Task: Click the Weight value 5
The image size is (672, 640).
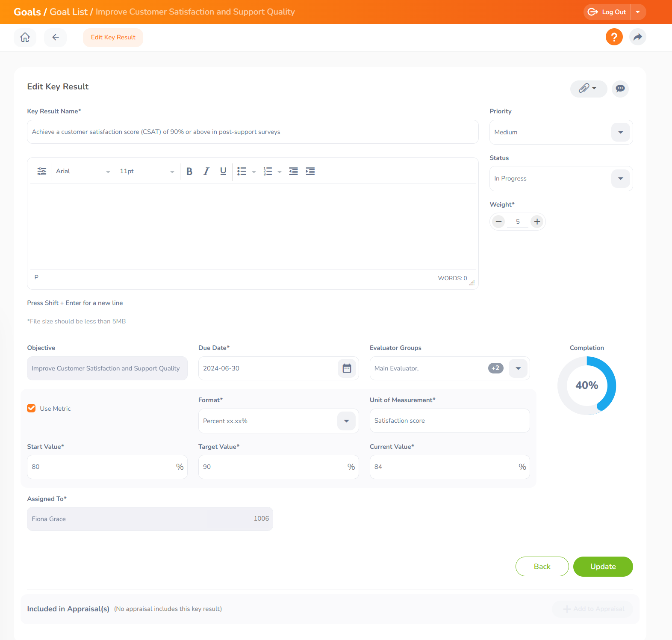Action: [x=518, y=222]
